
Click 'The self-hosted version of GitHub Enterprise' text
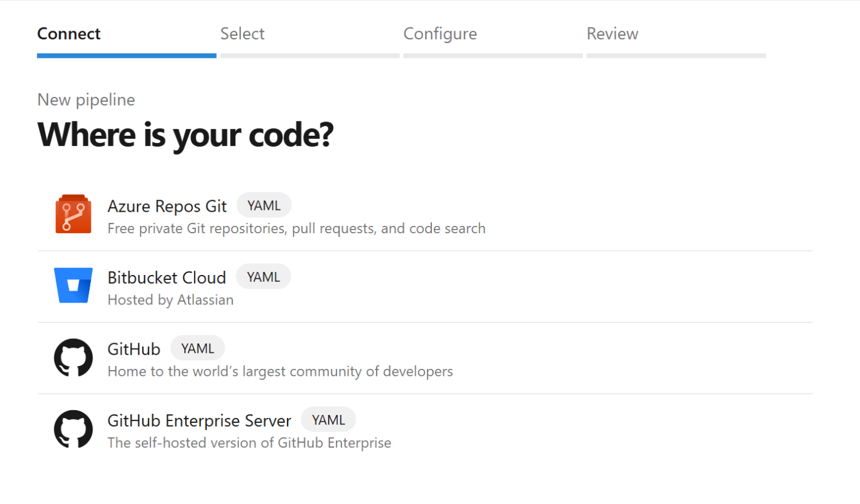[x=249, y=443]
